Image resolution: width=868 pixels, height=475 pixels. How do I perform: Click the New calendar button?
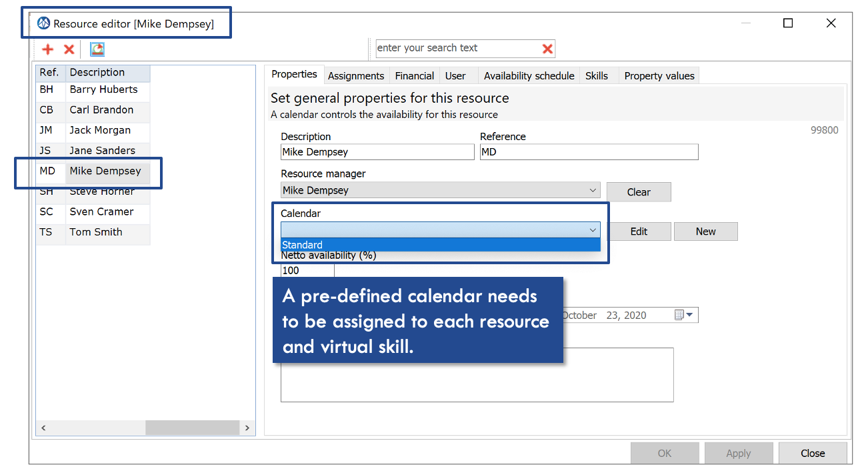(x=706, y=231)
